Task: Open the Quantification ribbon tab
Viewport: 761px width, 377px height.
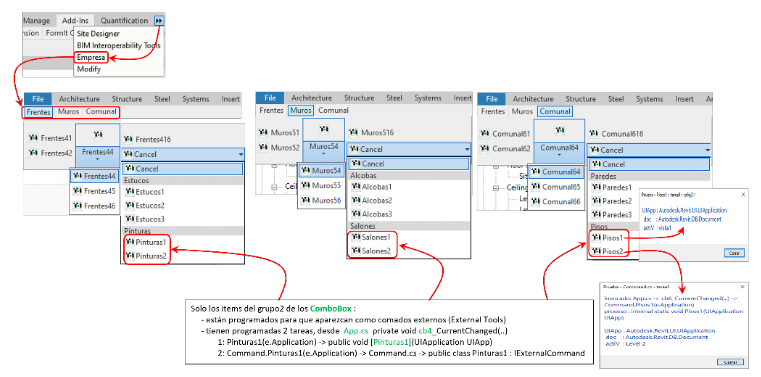Action: (124, 20)
